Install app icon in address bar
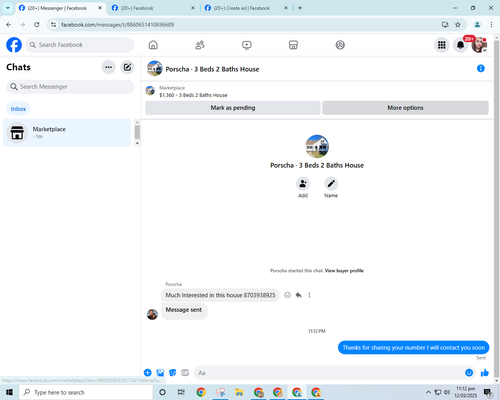This screenshot has height=400, width=500. (x=445, y=25)
